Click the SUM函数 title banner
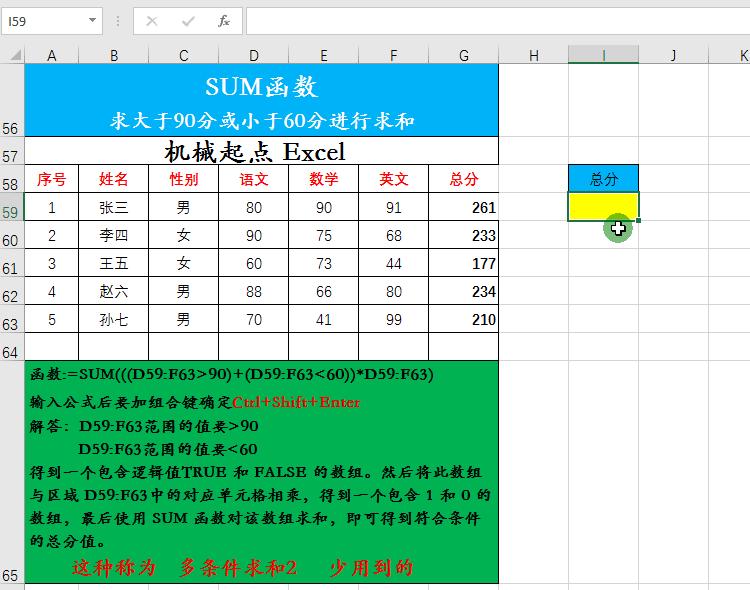The height and width of the screenshot is (590, 750). (x=262, y=100)
